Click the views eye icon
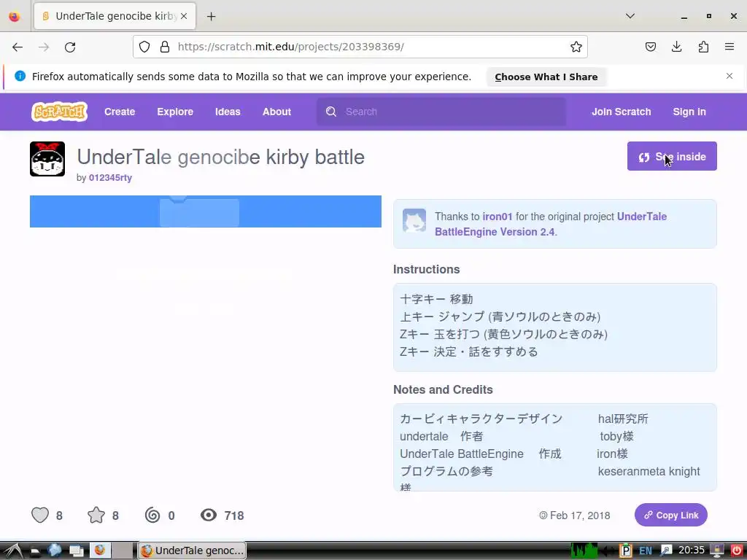Viewport: 747px width, 560px height. [x=209, y=516]
